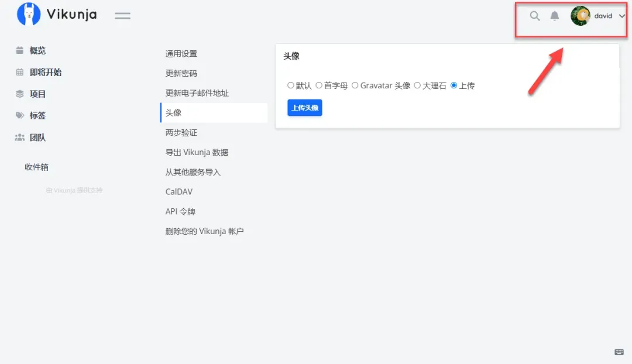
Task: Click the 项目 layers icon
Action: point(20,94)
